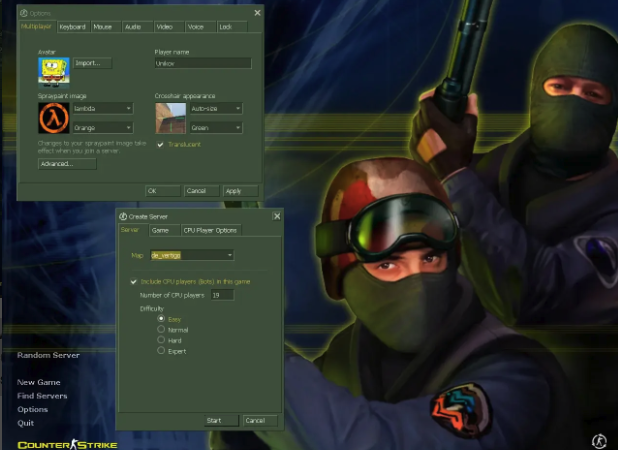Click the running figure icon at bottom right
This screenshot has width=618, height=450.
click(599, 440)
